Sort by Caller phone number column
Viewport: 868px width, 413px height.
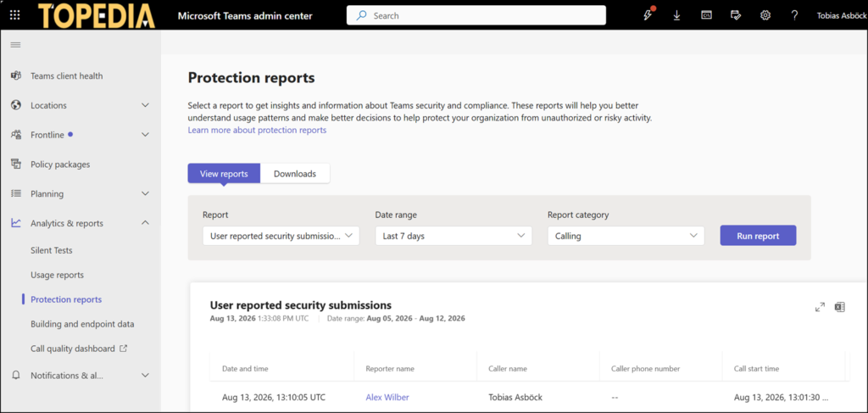coord(645,368)
